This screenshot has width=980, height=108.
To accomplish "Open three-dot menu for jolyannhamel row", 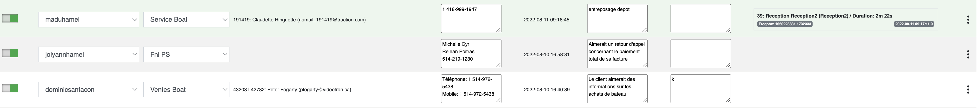I will [968, 55].
